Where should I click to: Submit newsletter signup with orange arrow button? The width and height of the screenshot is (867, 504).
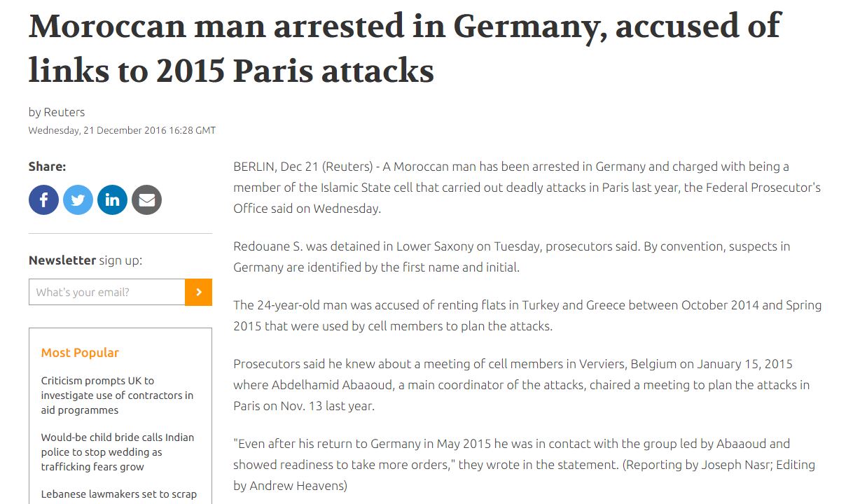tap(198, 292)
